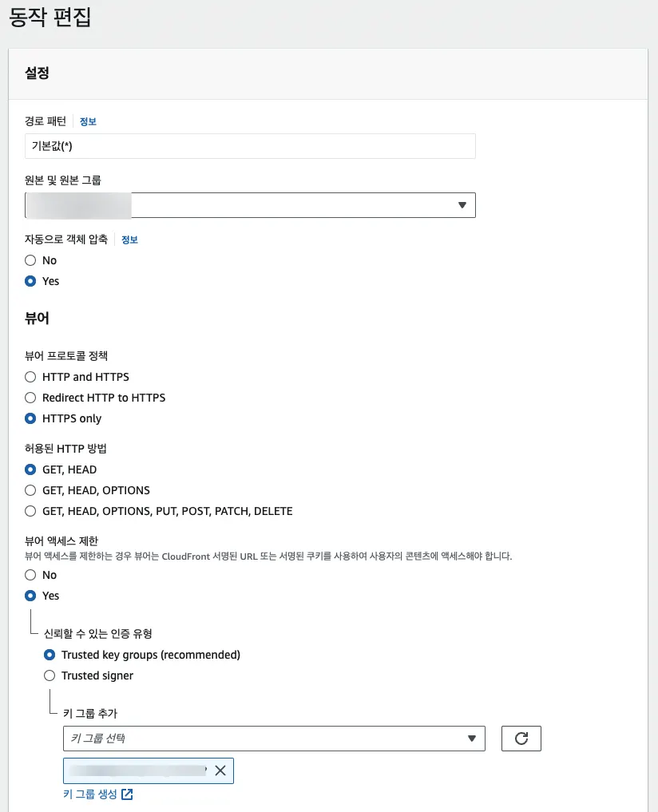Click the 경로 패턴 input field

pos(250,146)
